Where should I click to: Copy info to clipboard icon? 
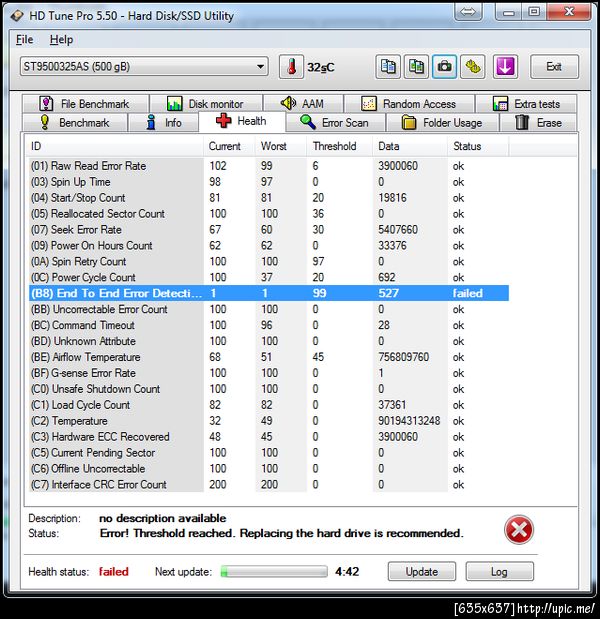388,67
